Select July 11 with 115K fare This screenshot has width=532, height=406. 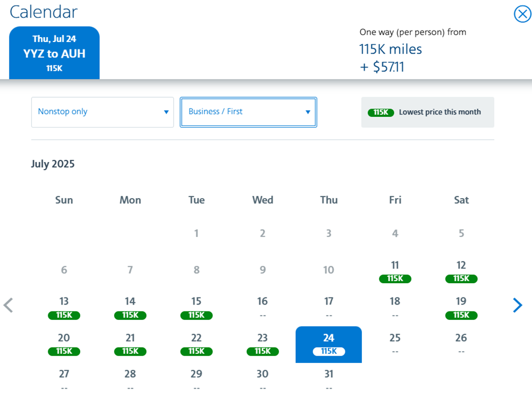coord(395,272)
